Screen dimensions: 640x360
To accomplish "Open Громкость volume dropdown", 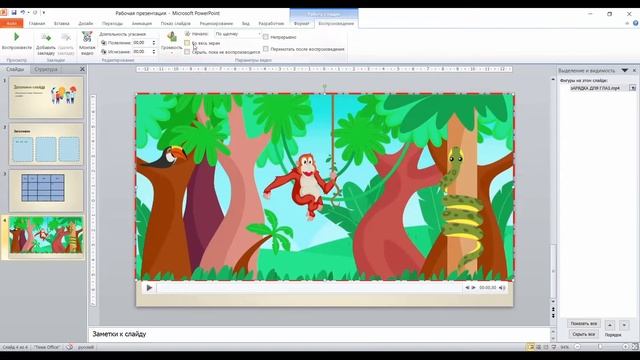I will [171, 44].
